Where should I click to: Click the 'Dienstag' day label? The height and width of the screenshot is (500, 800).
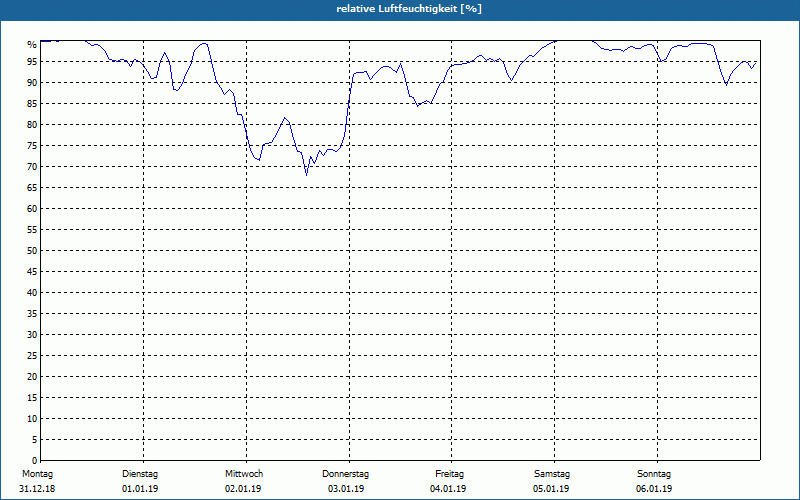(140, 474)
